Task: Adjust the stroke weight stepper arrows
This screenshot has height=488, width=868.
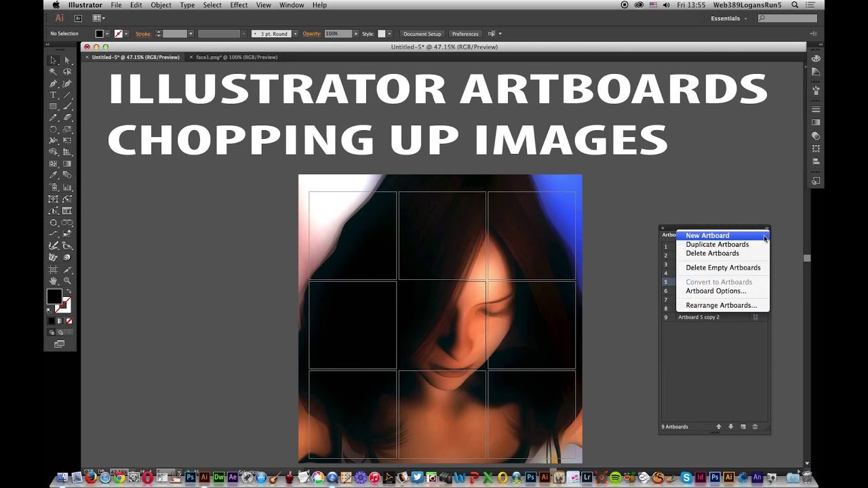Action: click(x=159, y=34)
